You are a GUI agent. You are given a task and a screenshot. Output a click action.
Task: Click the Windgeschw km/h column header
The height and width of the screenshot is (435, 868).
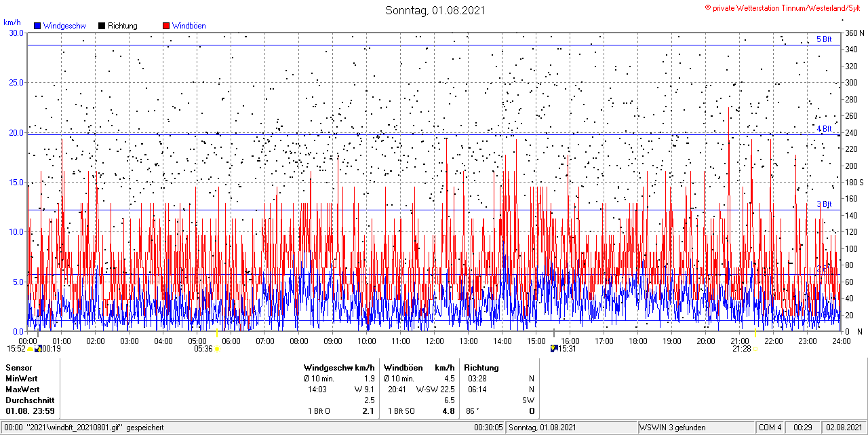tap(339, 368)
